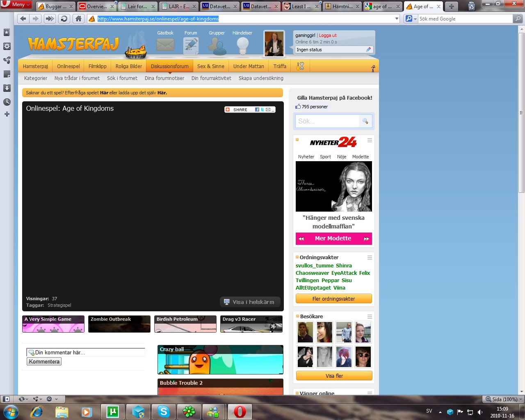525x420 pixels.
Task: Go forward with browser forward arrow
Action: (x=36, y=18)
